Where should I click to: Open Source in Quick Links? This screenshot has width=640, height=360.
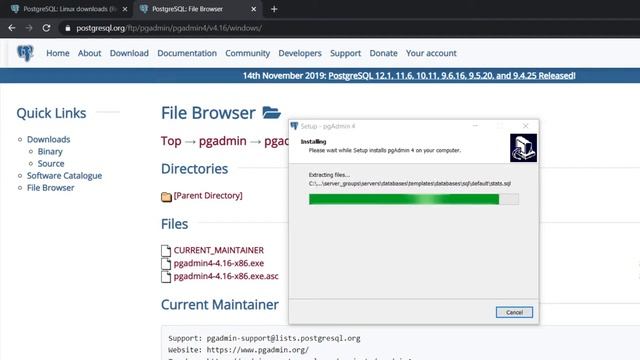click(51, 163)
